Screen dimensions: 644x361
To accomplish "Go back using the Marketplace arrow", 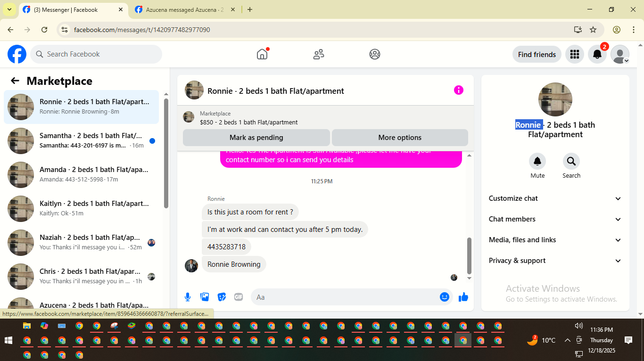I will [15, 81].
